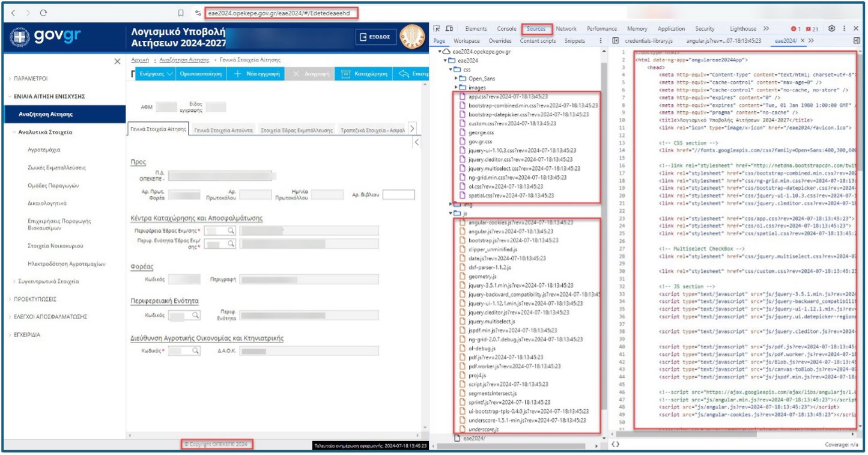Click search icon in Περιφ. Ενότητα Έδρας field

pos(229,243)
